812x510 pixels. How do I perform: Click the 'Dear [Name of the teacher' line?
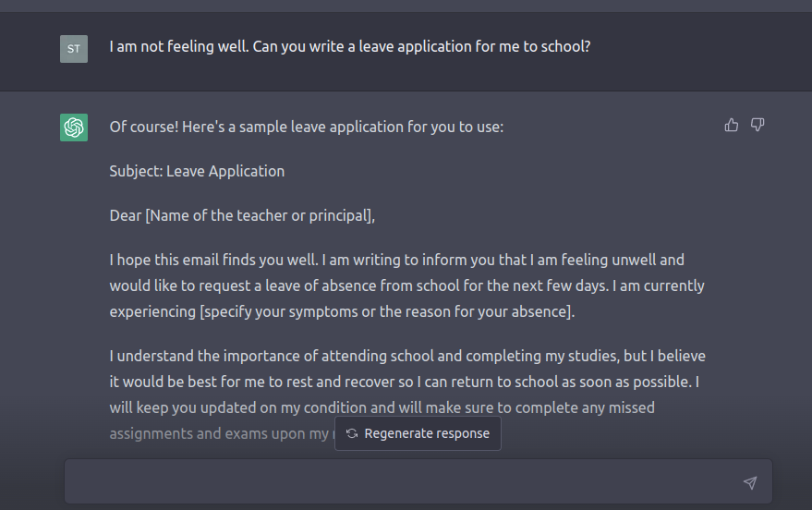(242, 215)
